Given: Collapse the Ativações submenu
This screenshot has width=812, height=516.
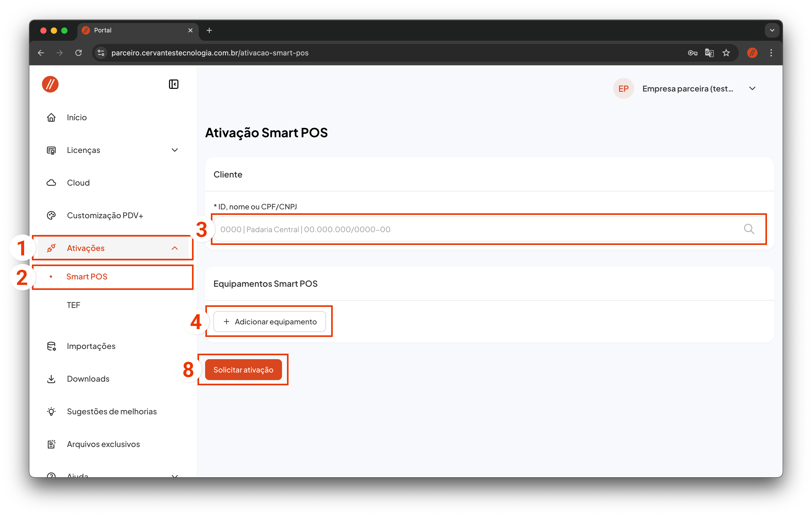Looking at the screenshot, I should pos(175,248).
